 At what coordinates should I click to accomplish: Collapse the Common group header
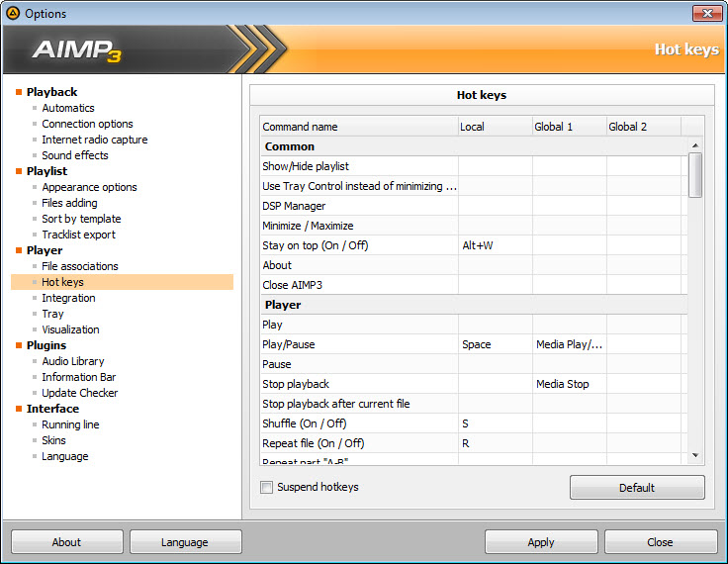(474, 146)
